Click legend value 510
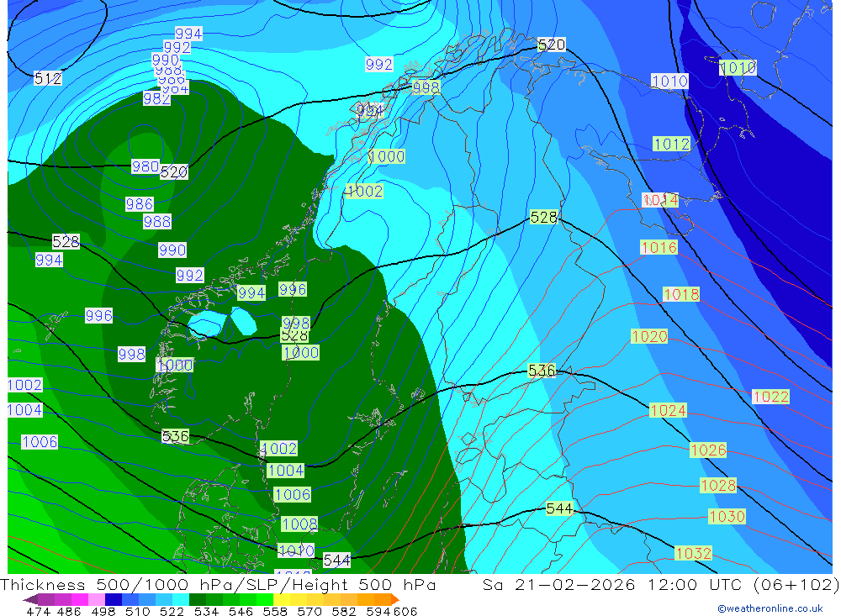This screenshot has width=841, height=616. pos(138,611)
